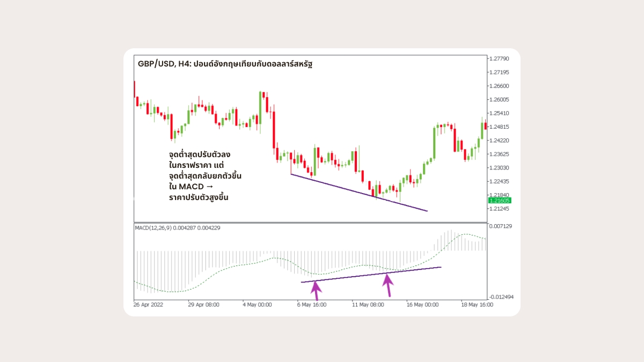Select the rising purple trendline on MACD

point(370,274)
